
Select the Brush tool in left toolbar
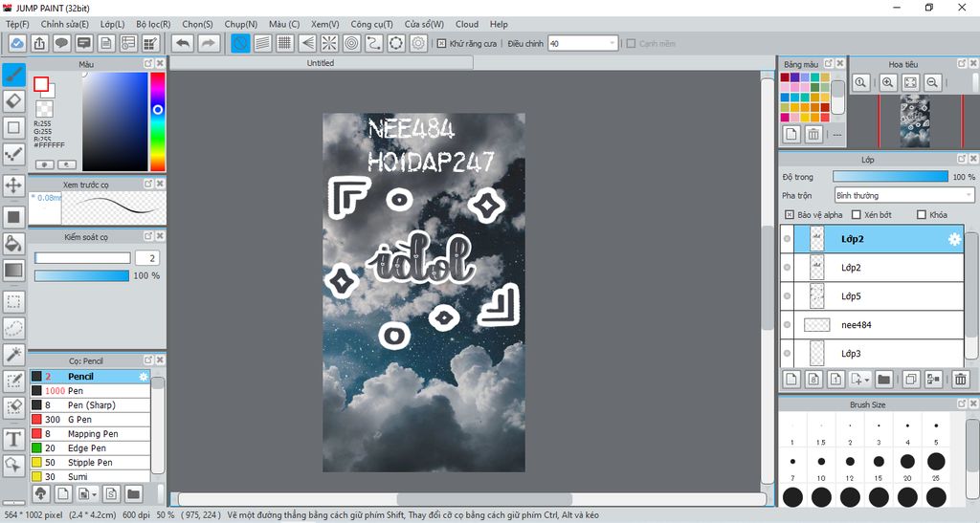13,75
